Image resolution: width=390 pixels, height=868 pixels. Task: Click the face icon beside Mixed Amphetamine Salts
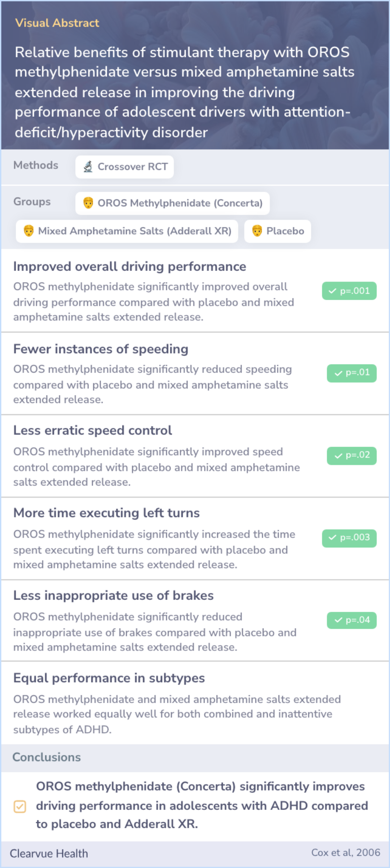[x=29, y=231]
